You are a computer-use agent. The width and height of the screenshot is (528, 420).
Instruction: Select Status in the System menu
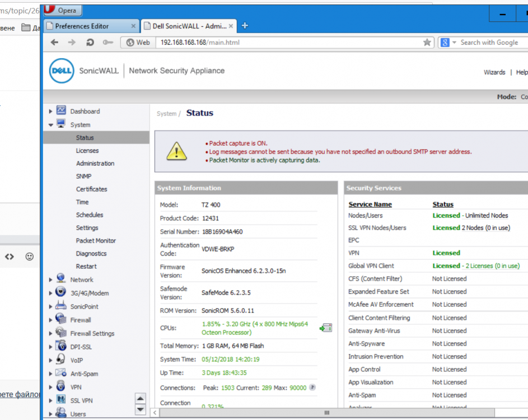[96, 137]
